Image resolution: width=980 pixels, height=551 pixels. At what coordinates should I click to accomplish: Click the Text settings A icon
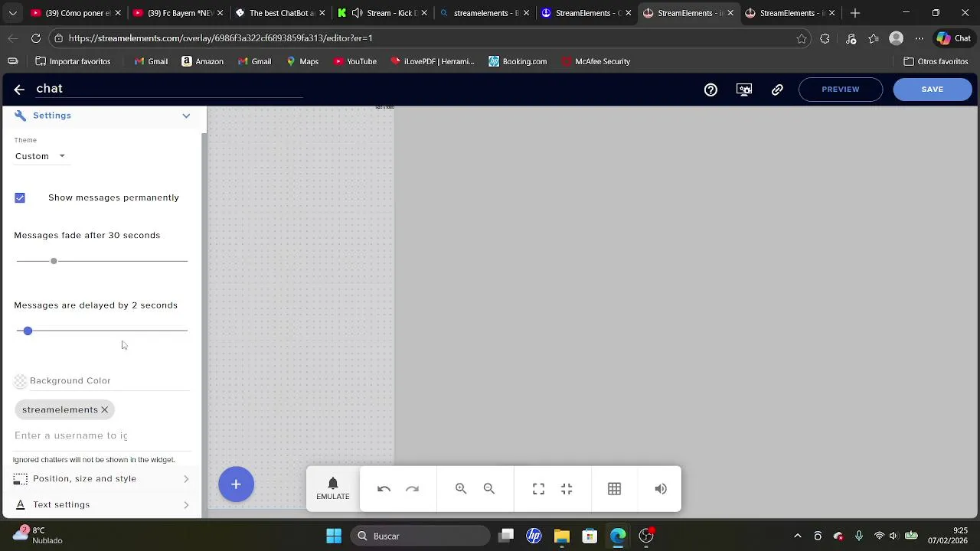20,505
